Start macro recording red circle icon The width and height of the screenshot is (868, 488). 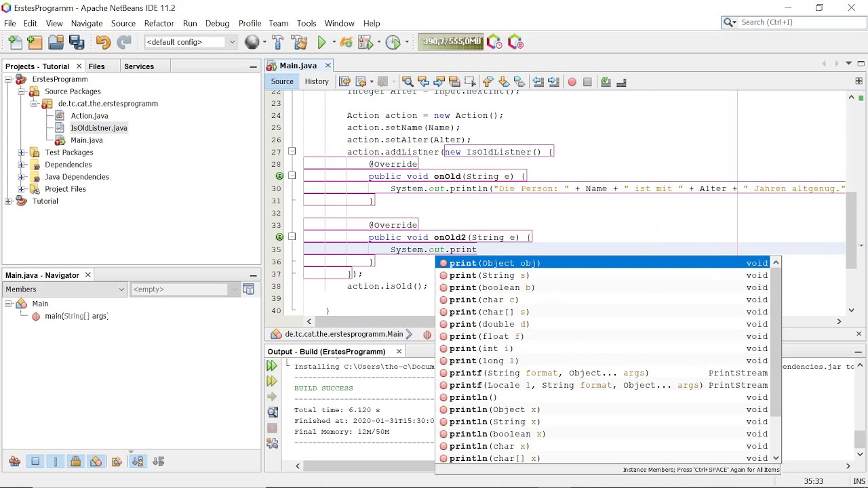pyautogui.click(x=572, y=82)
